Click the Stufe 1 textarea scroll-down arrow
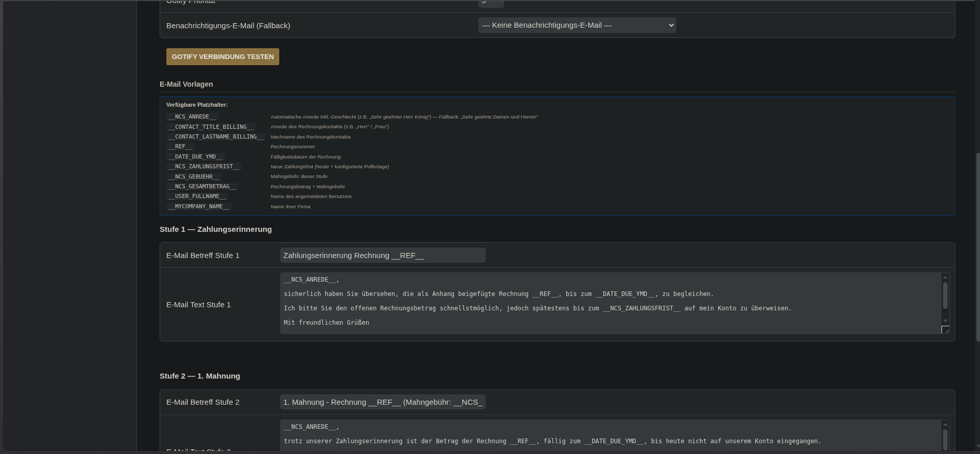980x454 pixels. [x=945, y=321]
